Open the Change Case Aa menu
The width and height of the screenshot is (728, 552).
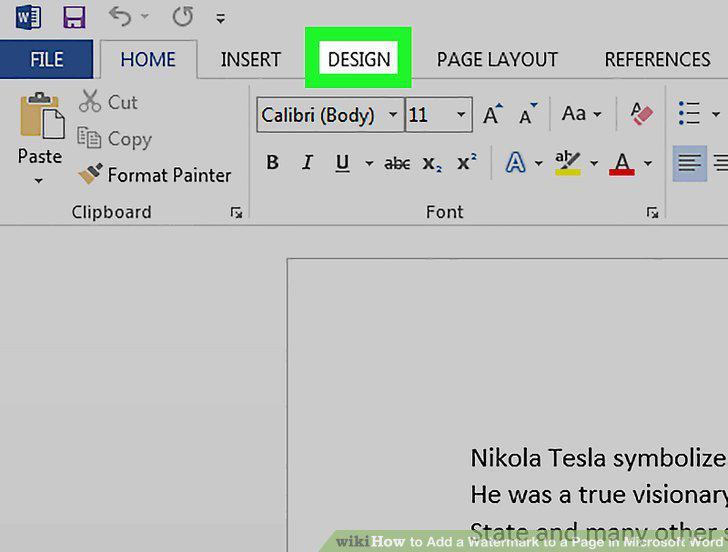click(581, 113)
